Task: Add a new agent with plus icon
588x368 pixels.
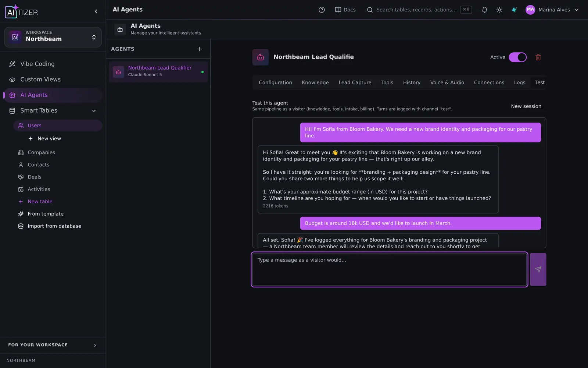Action: 200,49
